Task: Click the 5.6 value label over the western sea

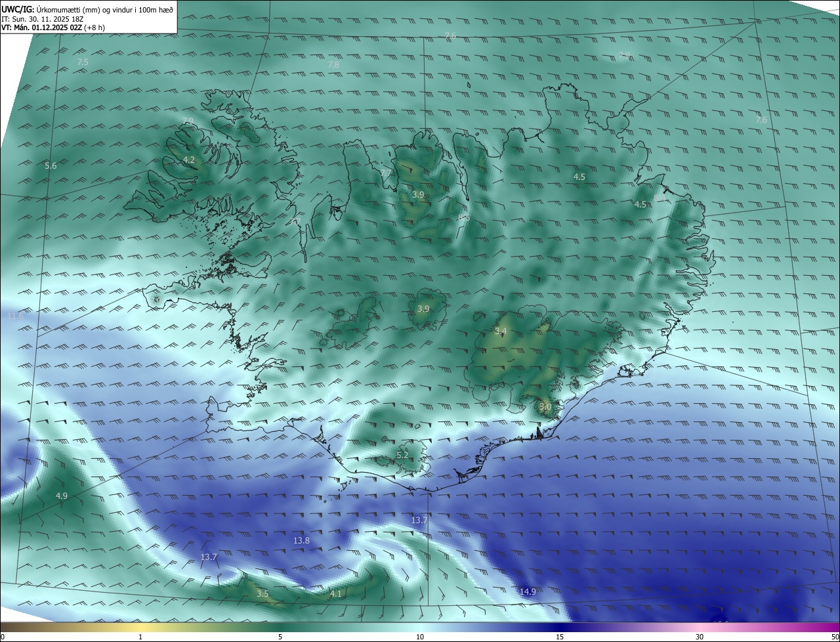Action: (x=51, y=166)
